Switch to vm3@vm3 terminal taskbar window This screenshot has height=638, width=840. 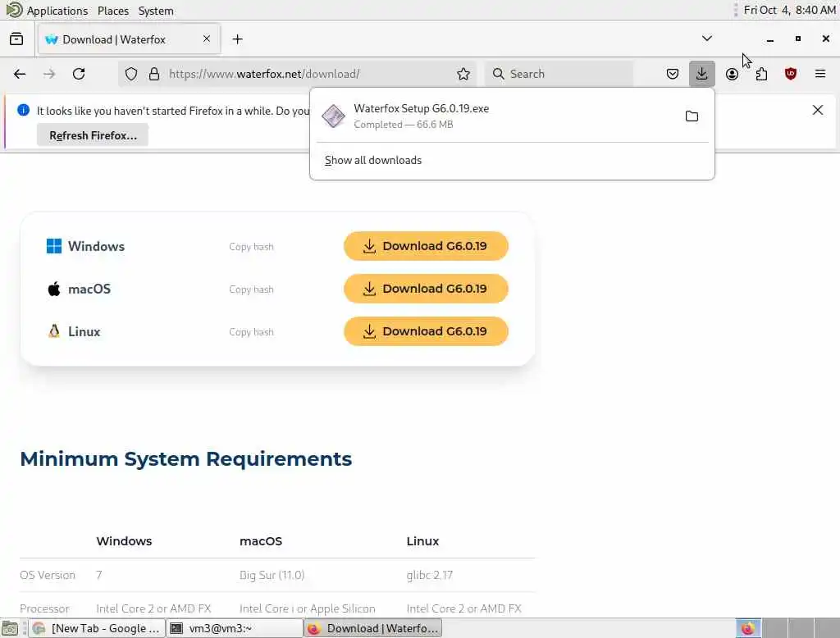coord(234,628)
